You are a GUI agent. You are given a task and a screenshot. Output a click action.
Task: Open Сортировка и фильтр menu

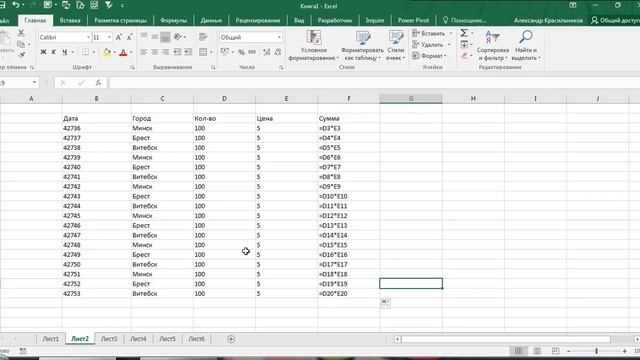coord(493,45)
